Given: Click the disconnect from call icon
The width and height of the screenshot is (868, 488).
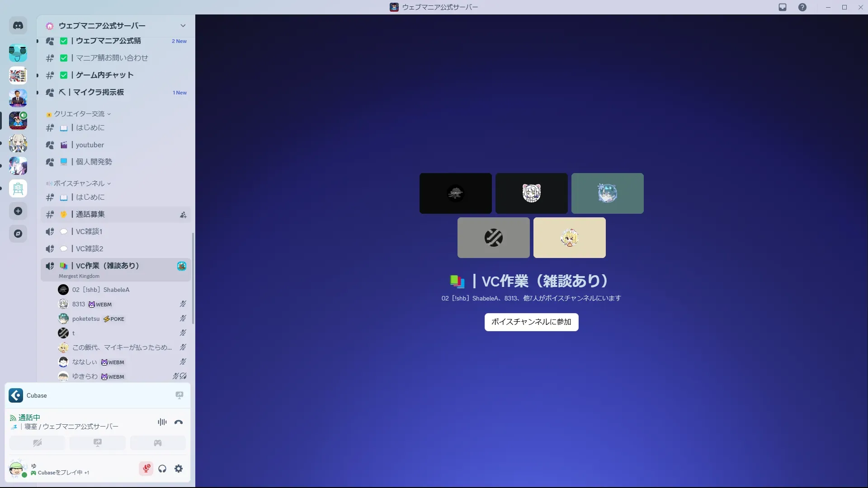Looking at the screenshot, I should [x=179, y=422].
